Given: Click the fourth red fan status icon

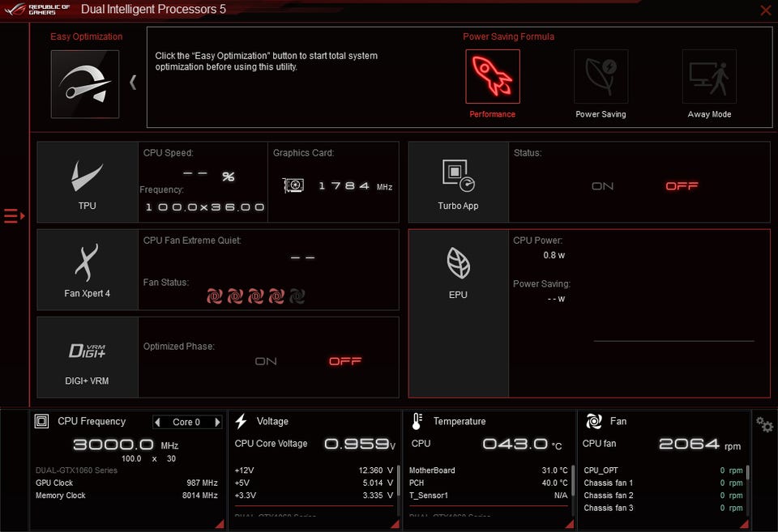Looking at the screenshot, I should 276,296.
